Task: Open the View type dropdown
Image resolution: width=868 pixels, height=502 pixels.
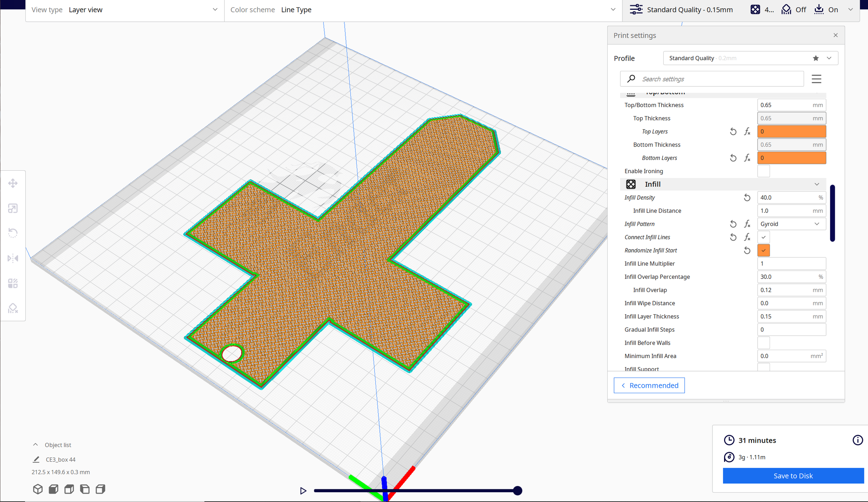Action: [x=124, y=9]
